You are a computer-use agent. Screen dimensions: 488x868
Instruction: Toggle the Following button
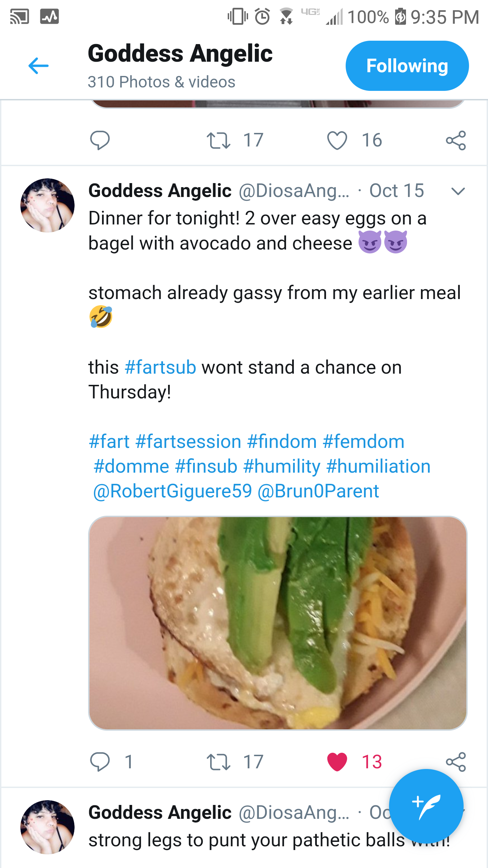[407, 66]
